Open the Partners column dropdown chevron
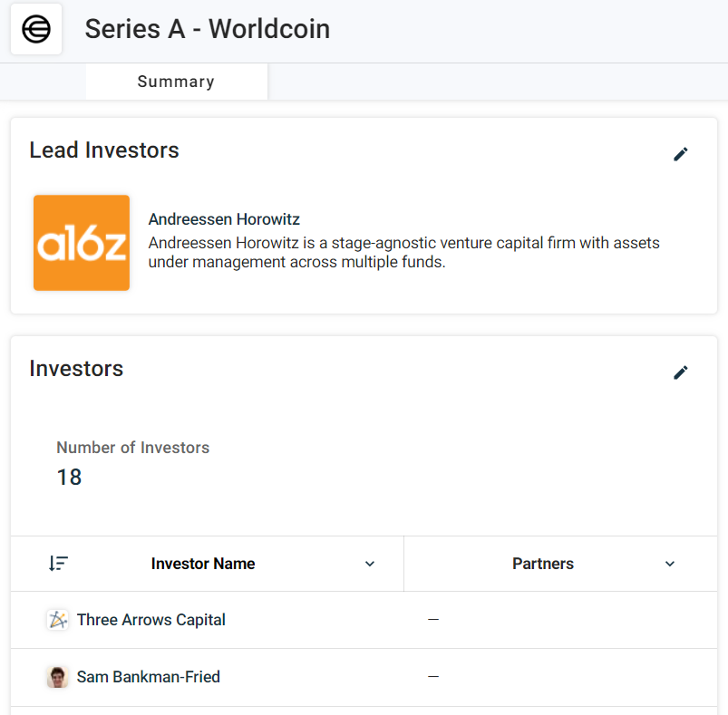The image size is (728, 715). (x=670, y=564)
